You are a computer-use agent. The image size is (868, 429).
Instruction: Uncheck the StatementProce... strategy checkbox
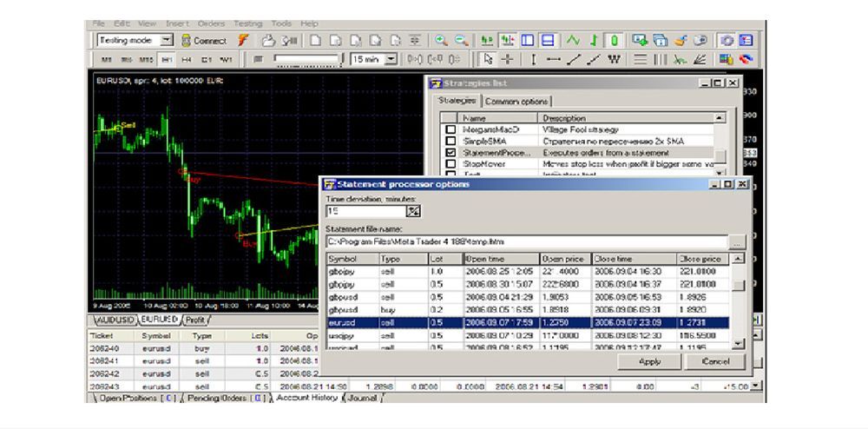point(451,153)
